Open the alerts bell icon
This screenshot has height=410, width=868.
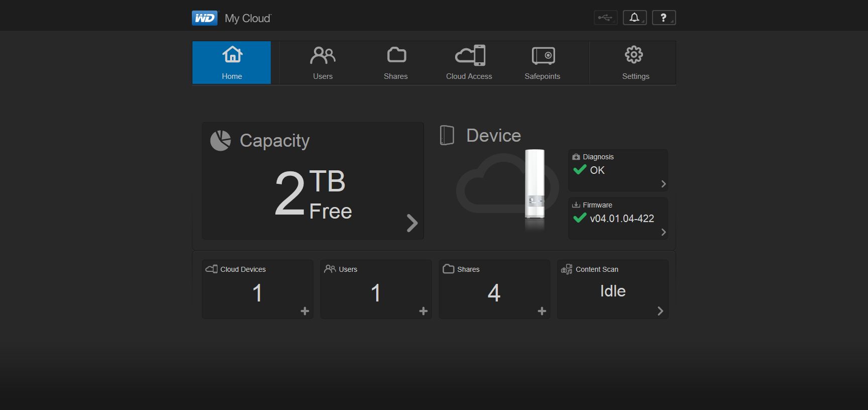coord(634,18)
